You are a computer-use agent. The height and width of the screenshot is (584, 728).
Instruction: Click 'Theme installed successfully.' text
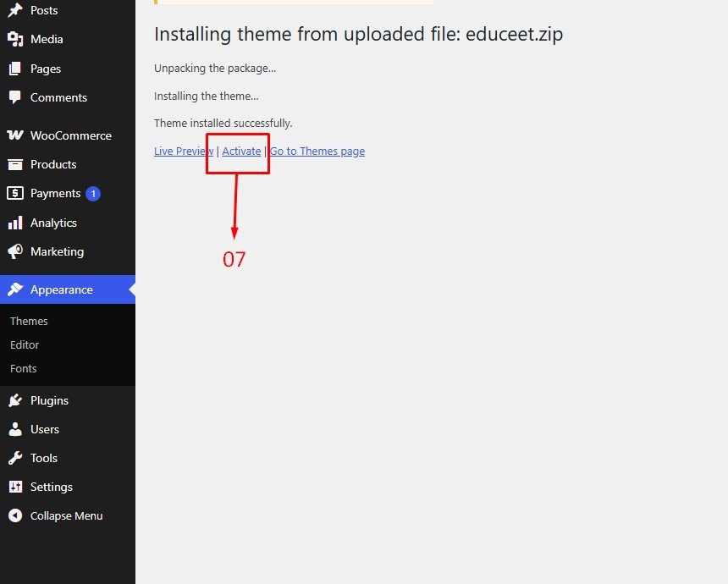(223, 123)
